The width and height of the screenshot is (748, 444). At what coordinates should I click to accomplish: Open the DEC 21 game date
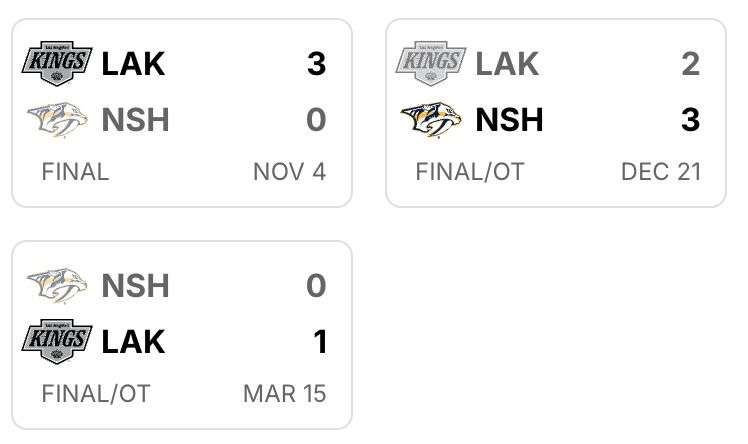tap(661, 171)
